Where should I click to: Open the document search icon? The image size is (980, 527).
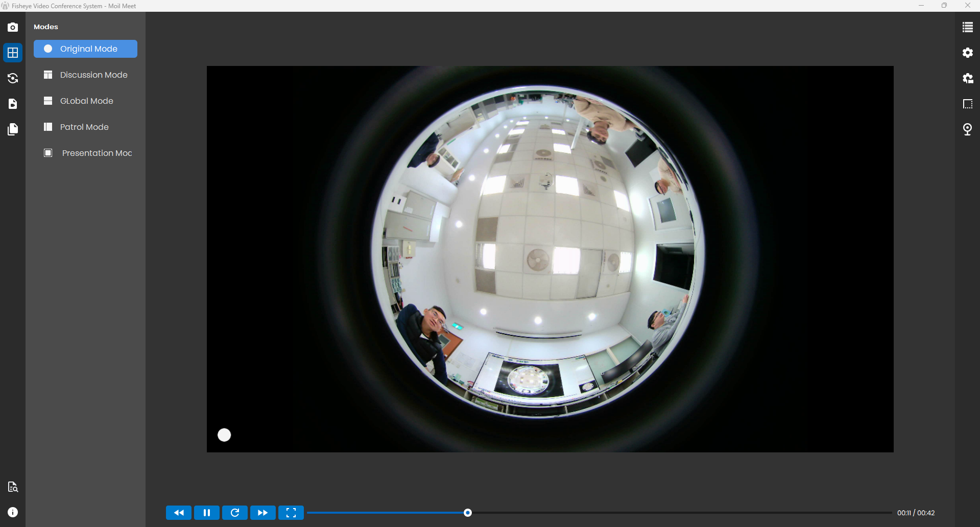(x=13, y=487)
